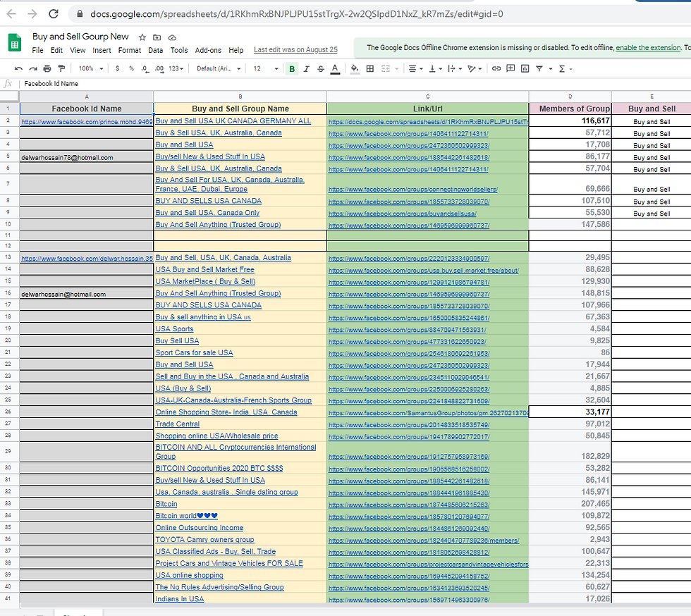Screen dimensions: 691x616
Task: Click the browser address bar URL
Action: pyautogui.click(x=297, y=14)
